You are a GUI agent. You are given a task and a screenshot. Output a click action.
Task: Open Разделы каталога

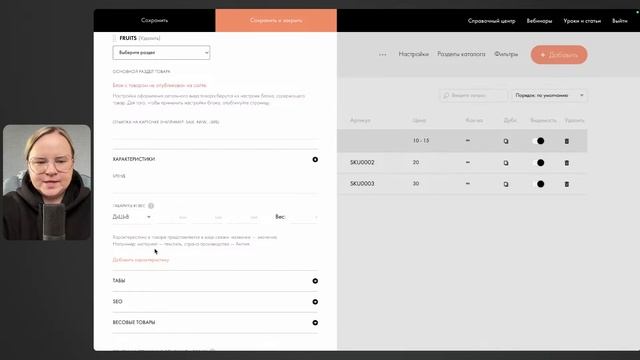click(x=461, y=54)
